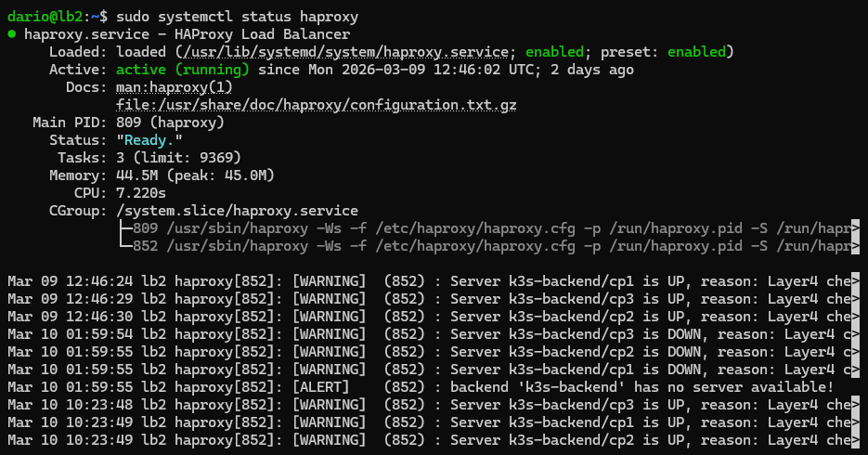868x455 pixels.
Task: Click log line for k3s-backend/cp1 is DOWN
Action: pyautogui.click(x=434, y=370)
